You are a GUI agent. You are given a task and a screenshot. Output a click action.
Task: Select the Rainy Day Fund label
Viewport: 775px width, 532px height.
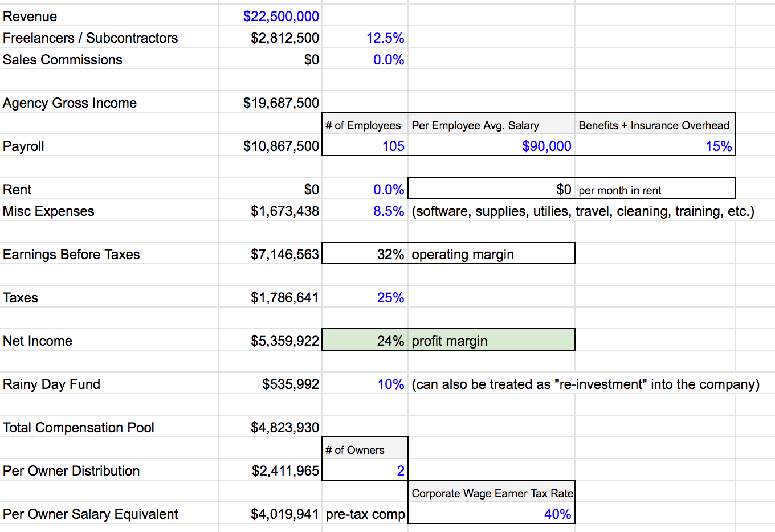[x=51, y=384]
